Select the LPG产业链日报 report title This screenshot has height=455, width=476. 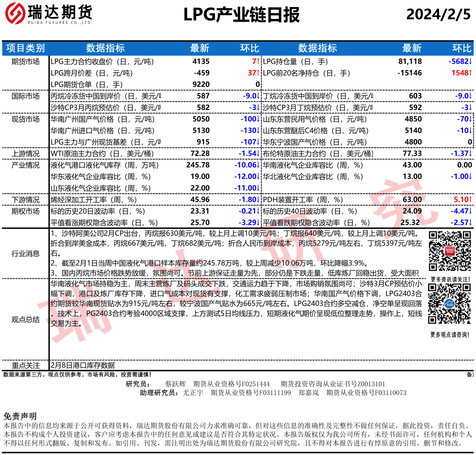click(x=241, y=15)
